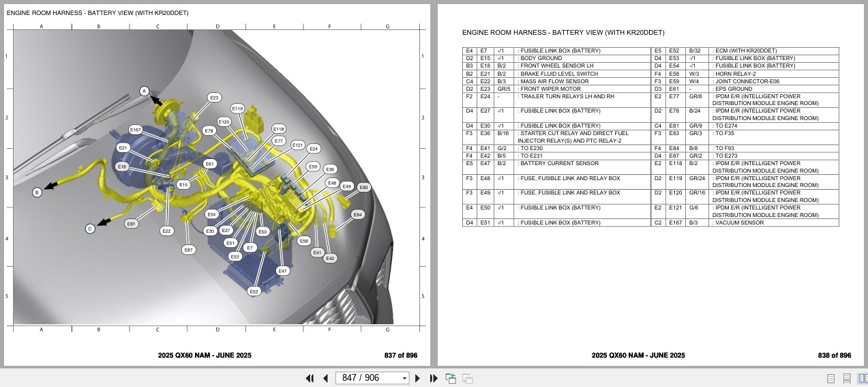Click connector label E77 in diagram
This screenshot has height=387, width=868.
278,141
